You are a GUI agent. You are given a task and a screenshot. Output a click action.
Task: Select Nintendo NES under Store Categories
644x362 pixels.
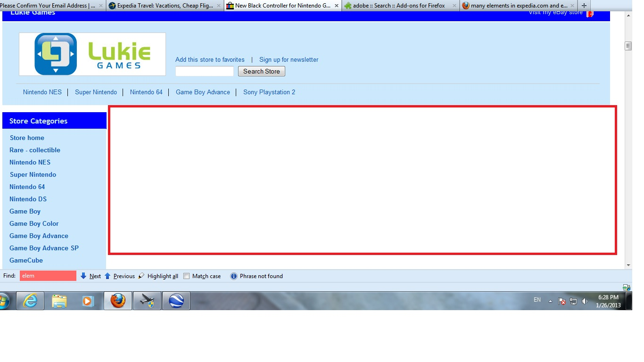tap(30, 162)
